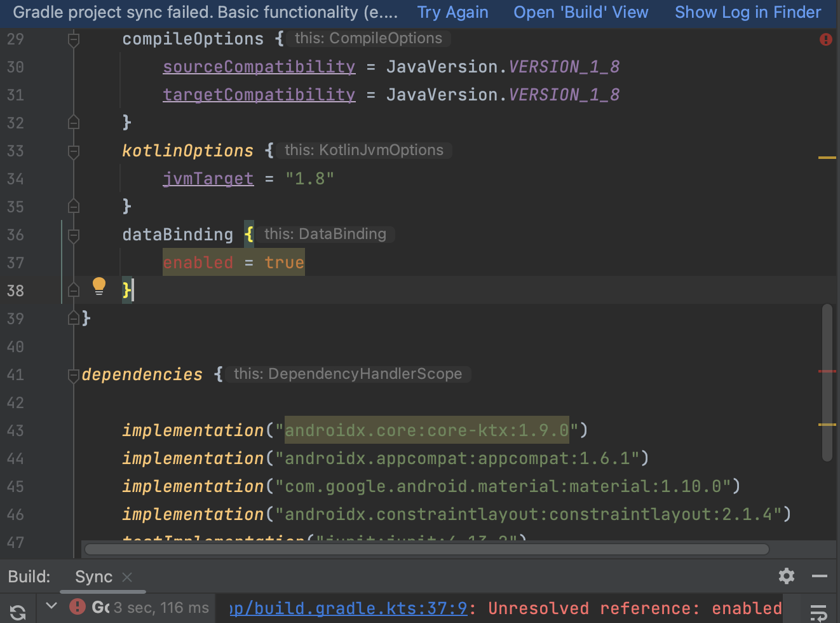
Task: Expand the build tree chevron
Action: 51,606
